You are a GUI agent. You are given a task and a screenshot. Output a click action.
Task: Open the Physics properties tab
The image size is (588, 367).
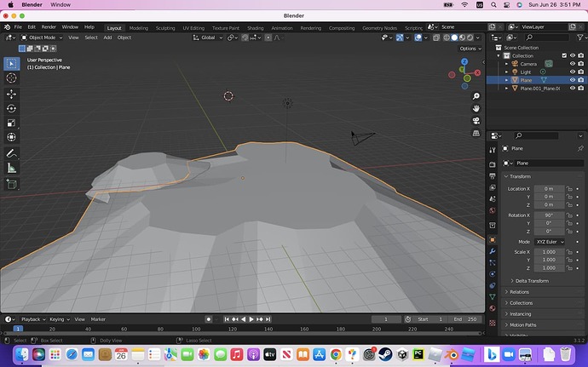(x=493, y=274)
